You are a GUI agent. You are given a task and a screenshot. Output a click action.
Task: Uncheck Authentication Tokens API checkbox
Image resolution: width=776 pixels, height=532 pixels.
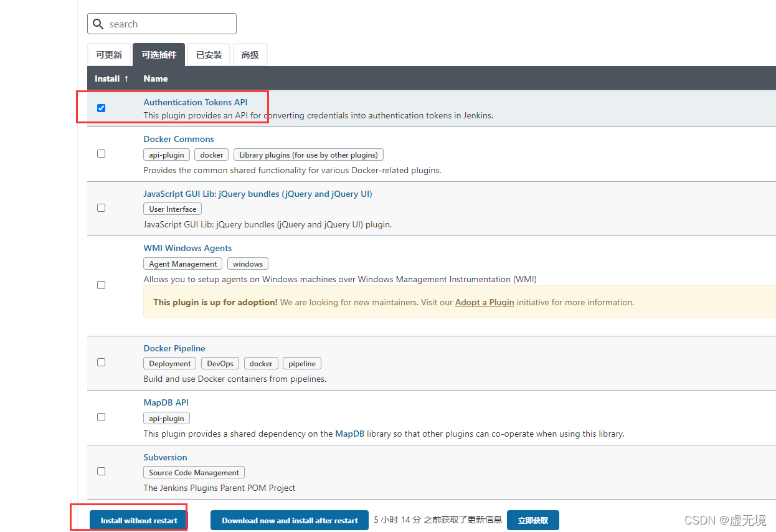click(x=102, y=108)
